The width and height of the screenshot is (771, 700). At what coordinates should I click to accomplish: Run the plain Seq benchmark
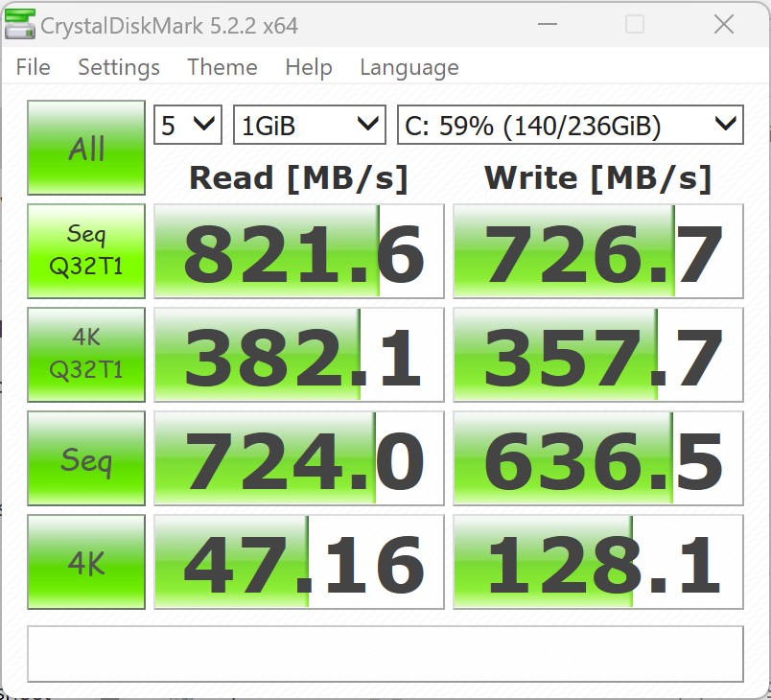pos(86,458)
